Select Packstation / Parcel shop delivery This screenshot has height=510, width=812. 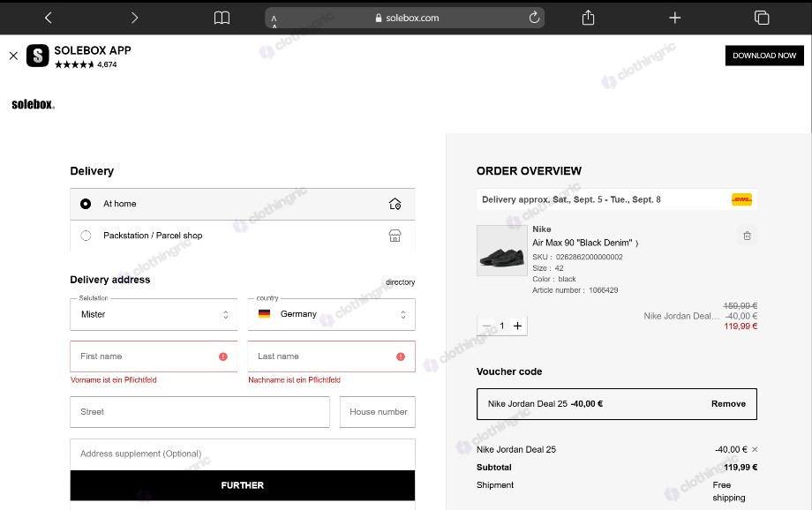(243, 236)
